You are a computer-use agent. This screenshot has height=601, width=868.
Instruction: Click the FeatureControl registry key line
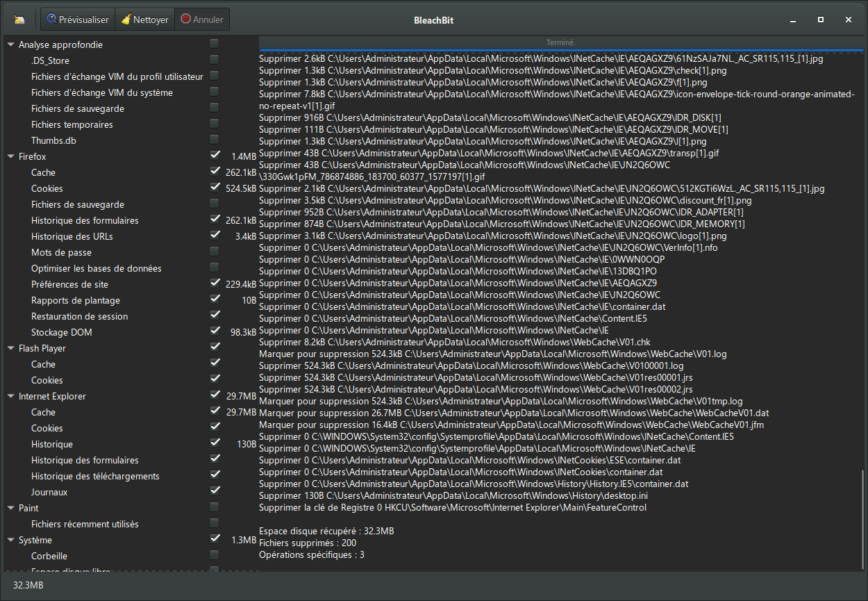click(x=453, y=507)
